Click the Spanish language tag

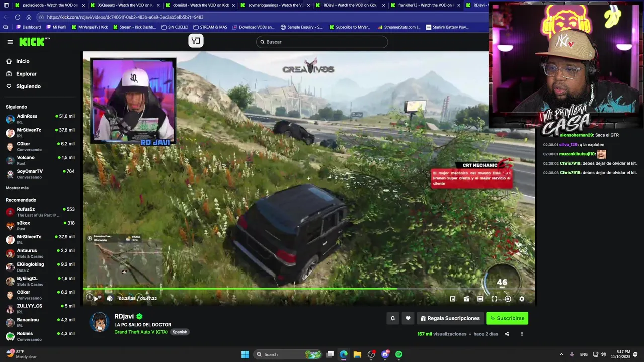pyautogui.click(x=180, y=332)
